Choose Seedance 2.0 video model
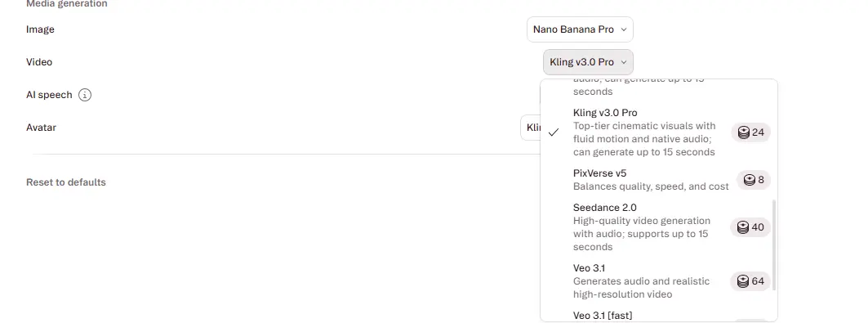Screen dimensions: 868x323 point(659,227)
